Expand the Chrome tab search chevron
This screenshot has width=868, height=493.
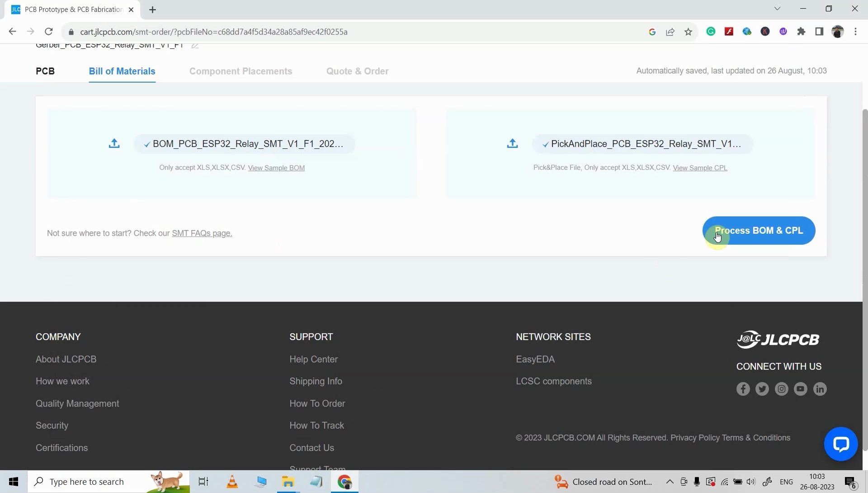[x=777, y=9]
